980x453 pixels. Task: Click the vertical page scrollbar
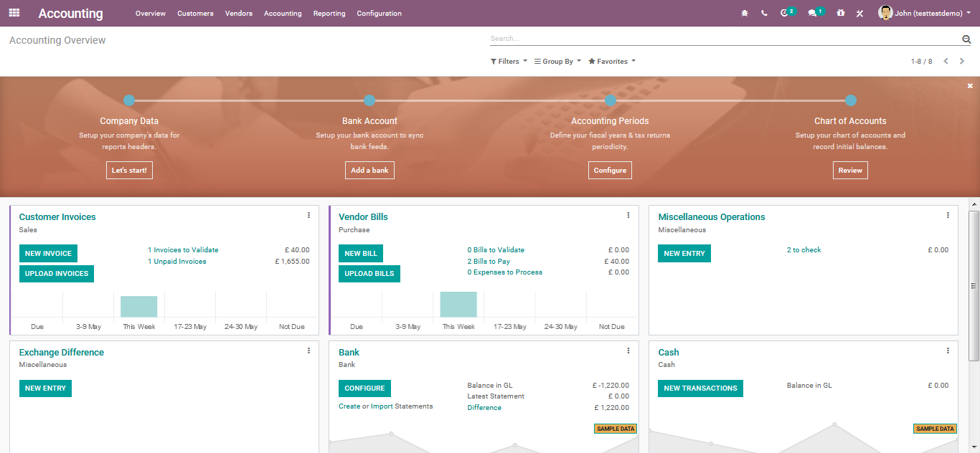click(x=974, y=287)
